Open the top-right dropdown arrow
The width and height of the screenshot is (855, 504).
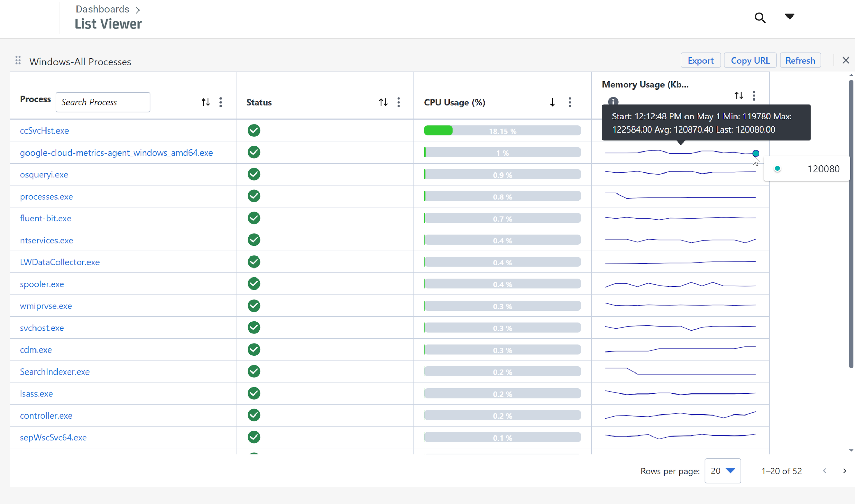(789, 16)
